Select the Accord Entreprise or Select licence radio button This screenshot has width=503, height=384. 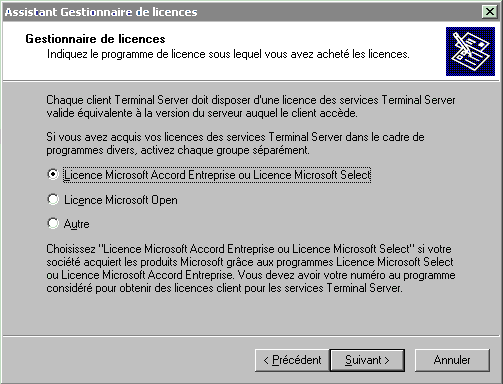[53, 174]
